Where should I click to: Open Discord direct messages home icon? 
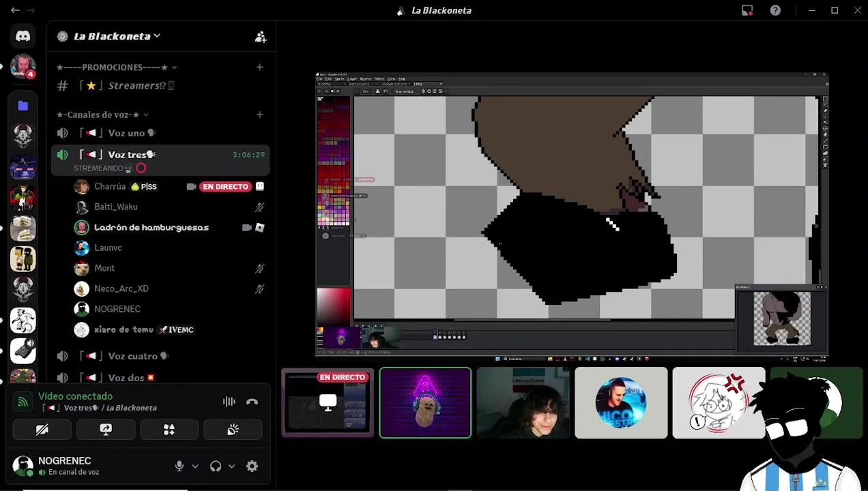tap(23, 36)
